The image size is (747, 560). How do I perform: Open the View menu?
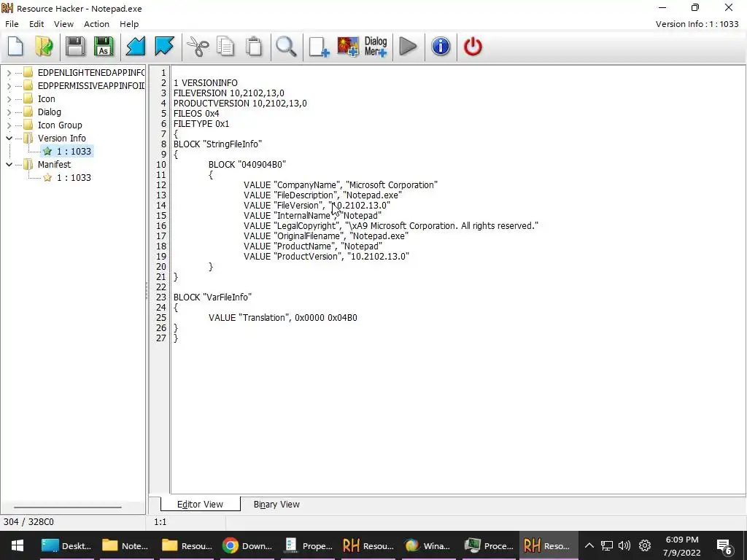[x=63, y=24]
